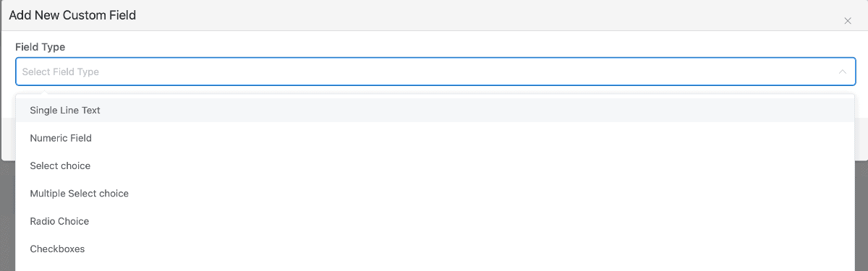This screenshot has width=868, height=271.
Task: Click the X icon in modal header
Action: pos(848,21)
